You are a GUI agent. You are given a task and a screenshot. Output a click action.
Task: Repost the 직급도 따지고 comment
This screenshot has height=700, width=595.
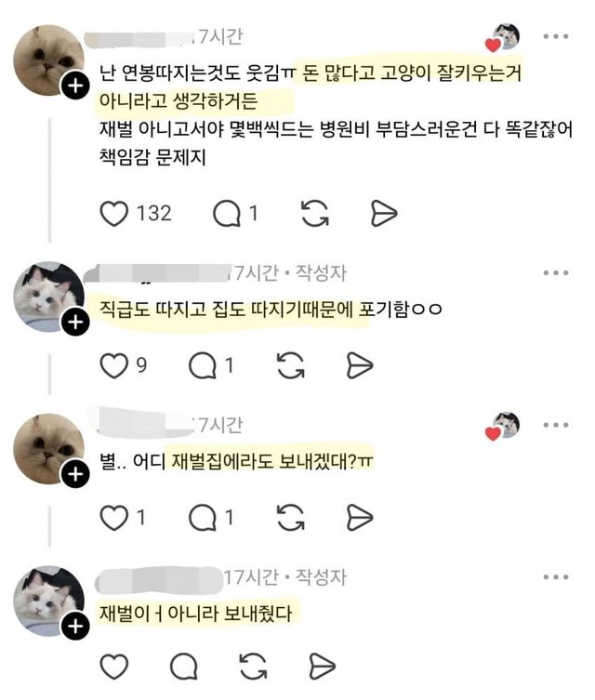coord(291,365)
